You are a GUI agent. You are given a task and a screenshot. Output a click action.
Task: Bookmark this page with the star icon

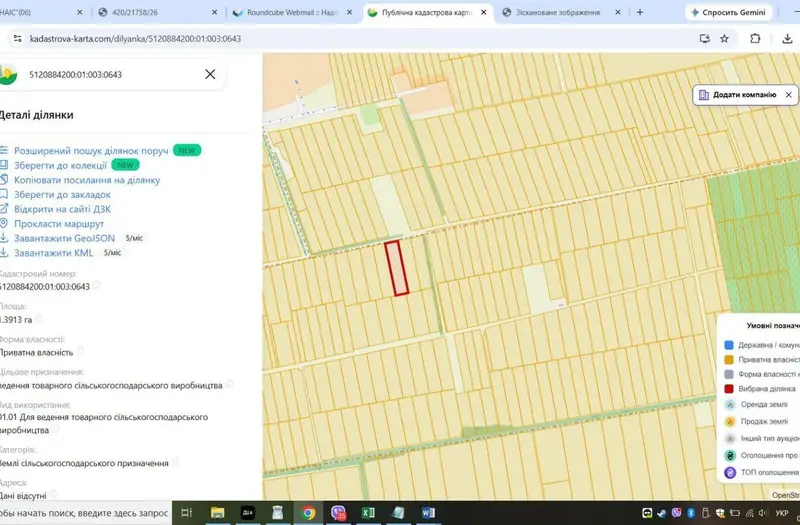(724, 38)
